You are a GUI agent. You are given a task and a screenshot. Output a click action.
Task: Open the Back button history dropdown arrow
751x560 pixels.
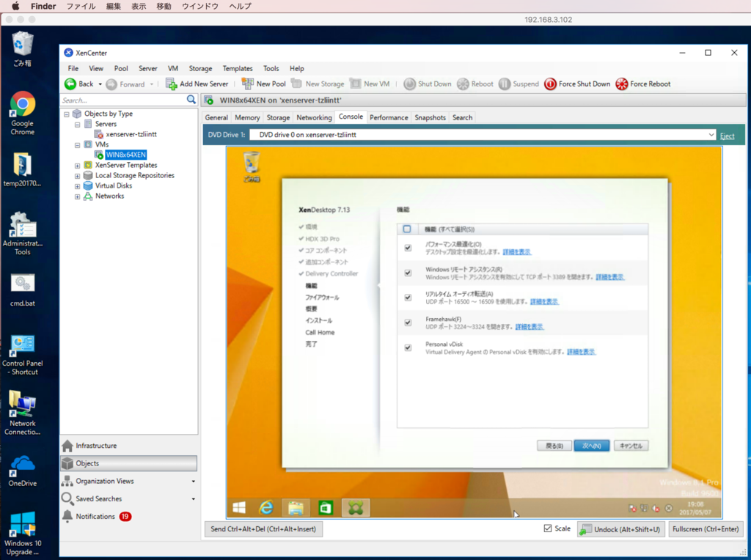(x=100, y=84)
